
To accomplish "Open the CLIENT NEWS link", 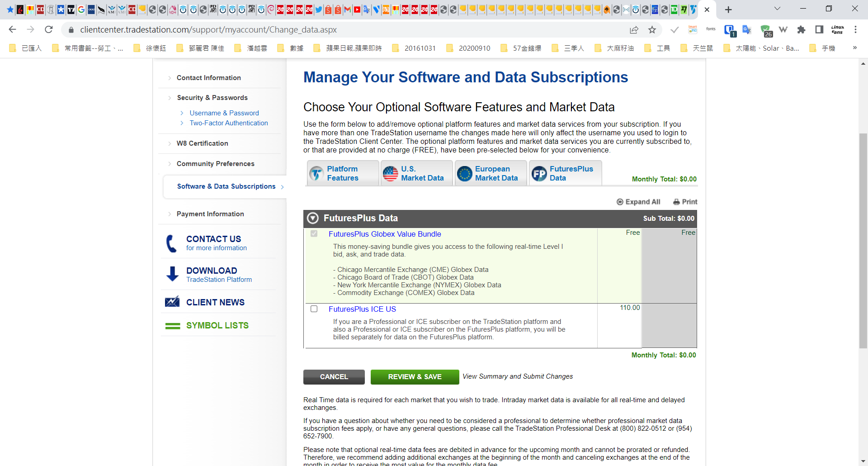I will click(x=215, y=302).
